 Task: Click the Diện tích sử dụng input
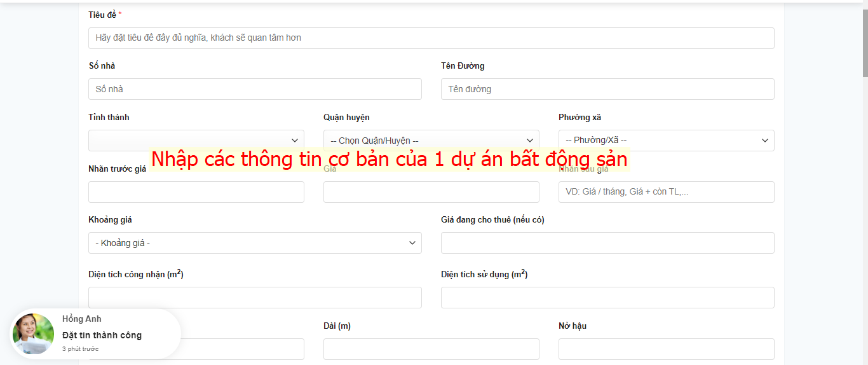point(607,298)
